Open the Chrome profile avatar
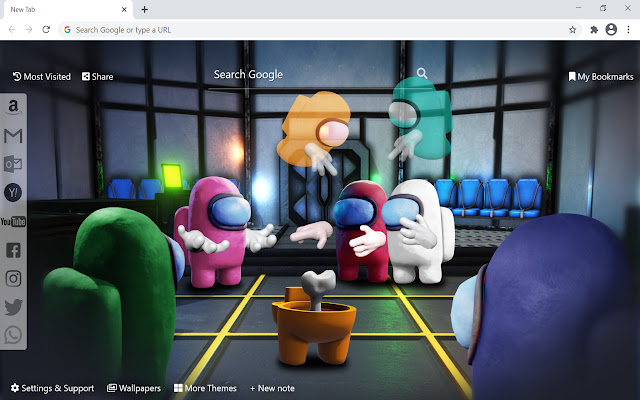 [x=611, y=29]
